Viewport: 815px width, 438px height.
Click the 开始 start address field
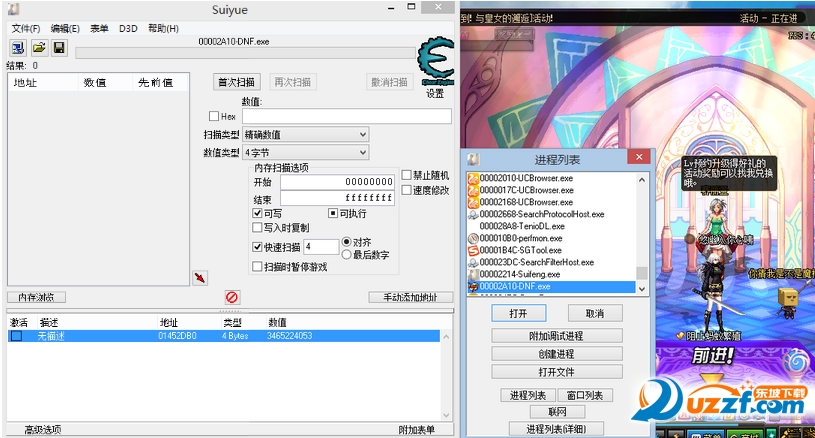coord(337,182)
